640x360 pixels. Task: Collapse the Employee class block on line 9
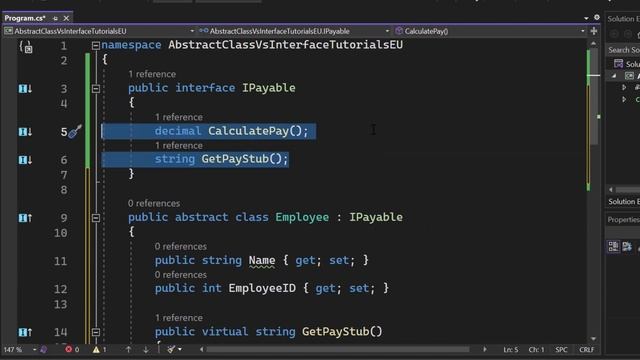[96, 218]
